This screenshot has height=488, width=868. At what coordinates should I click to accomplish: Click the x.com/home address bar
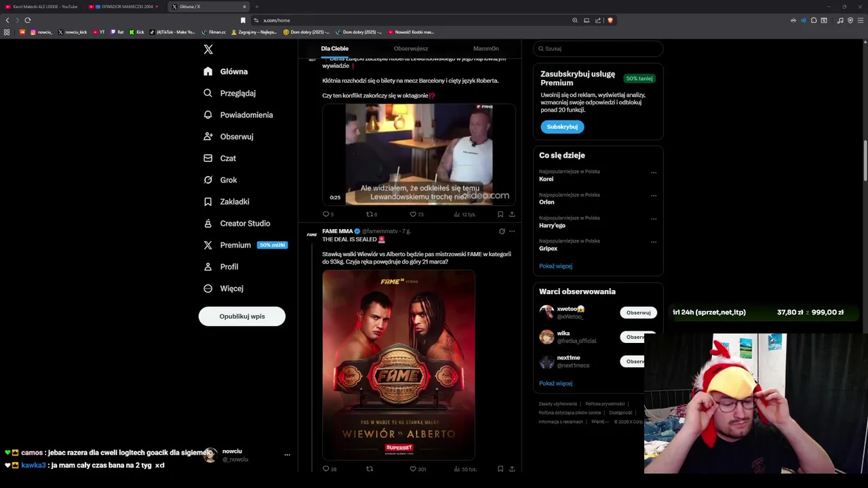(x=414, y=20)
